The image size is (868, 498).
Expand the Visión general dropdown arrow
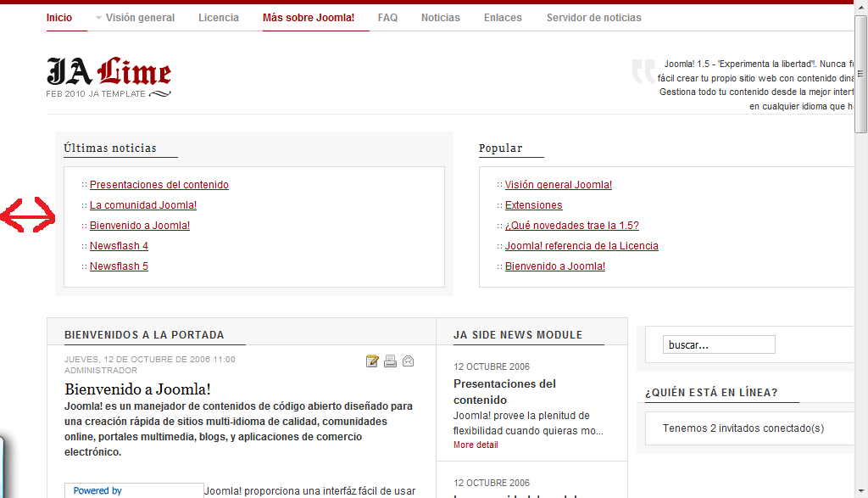(98, 18)
